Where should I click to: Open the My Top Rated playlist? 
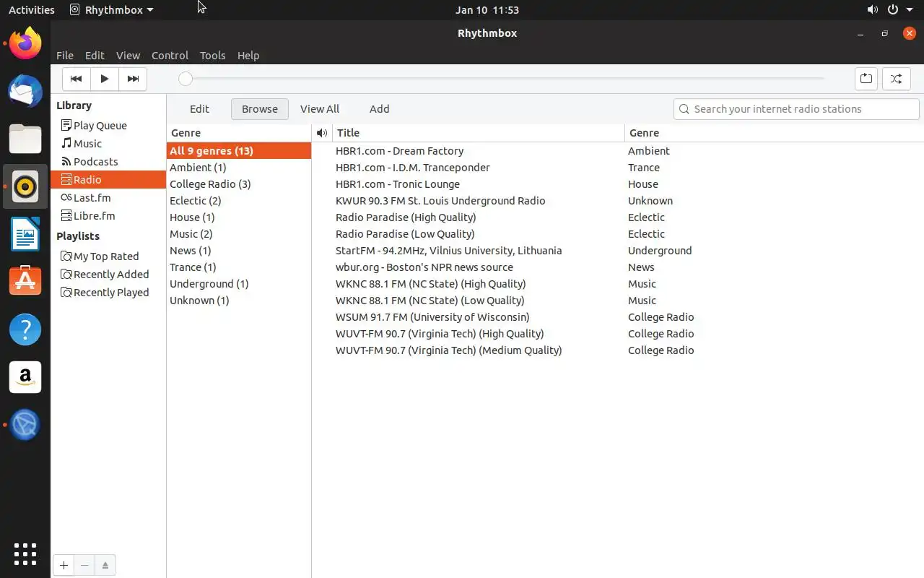pyautogui.click(x=108, y=256)
